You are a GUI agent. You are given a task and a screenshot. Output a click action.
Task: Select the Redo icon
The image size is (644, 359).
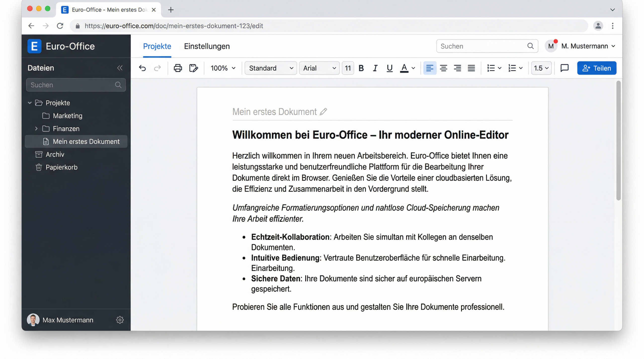pos(158,68)
